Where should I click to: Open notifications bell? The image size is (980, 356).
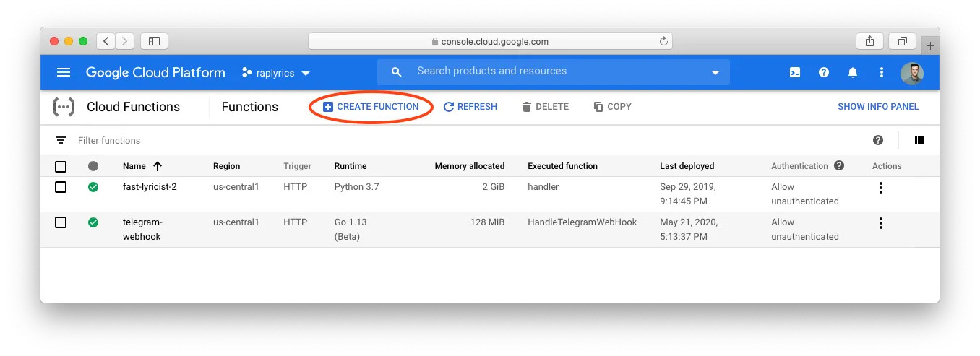point(853,72)
